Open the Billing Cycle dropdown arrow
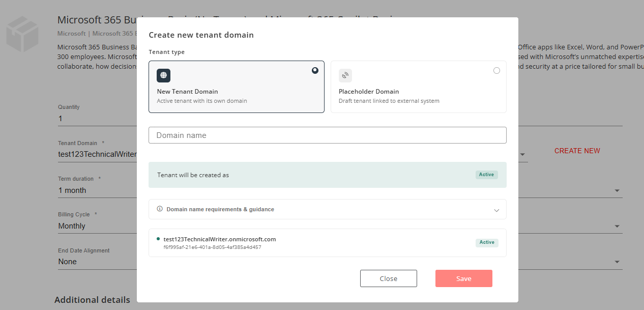The width and height of the screenshot is (644, 310). [617, 227]
